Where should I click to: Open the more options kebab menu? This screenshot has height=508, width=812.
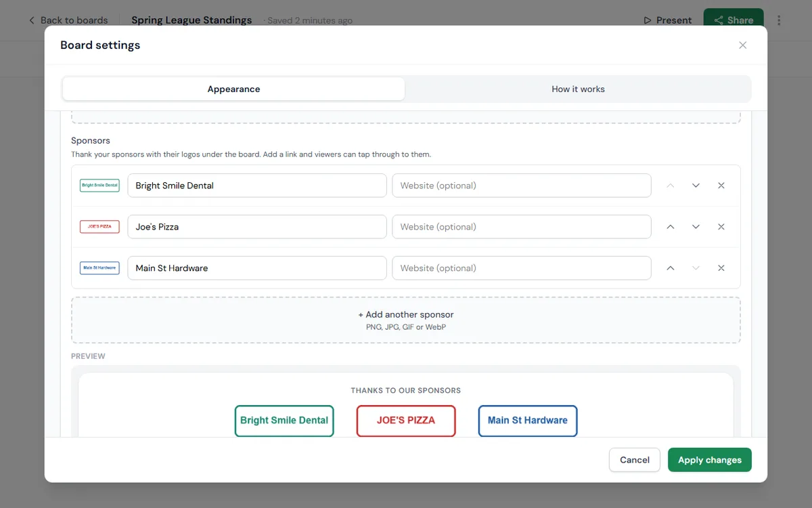click(x=779, y=20)
